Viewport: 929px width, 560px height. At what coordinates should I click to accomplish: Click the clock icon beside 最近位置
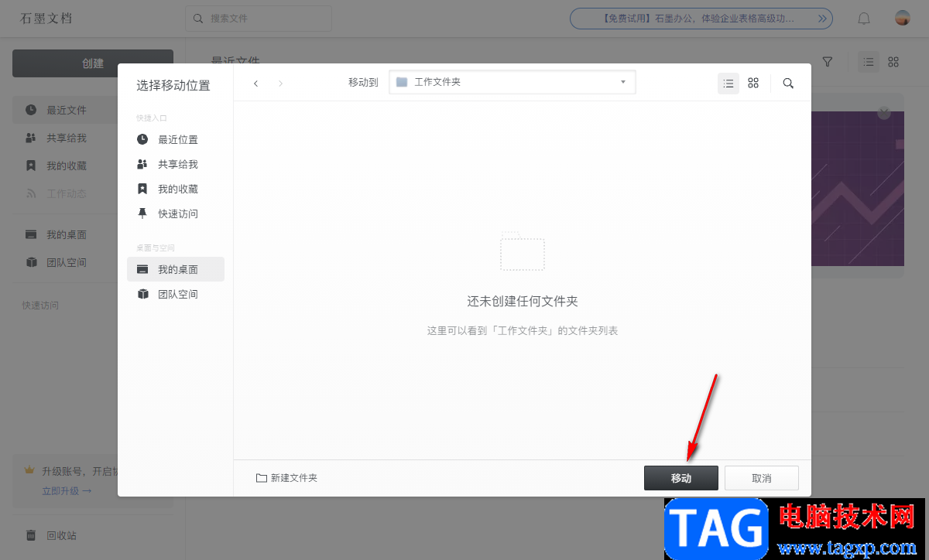click(142, 139)
